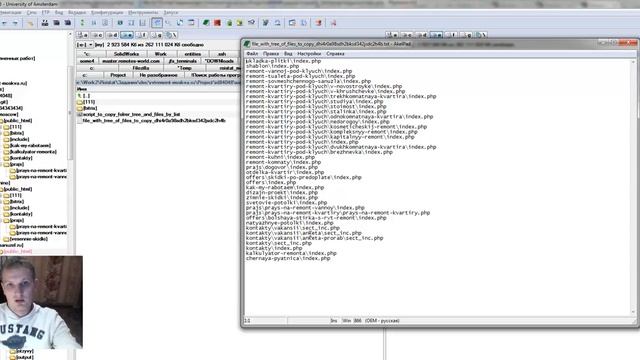Click line chernaya-pyatnica\index.php in AkelPad

288,258
